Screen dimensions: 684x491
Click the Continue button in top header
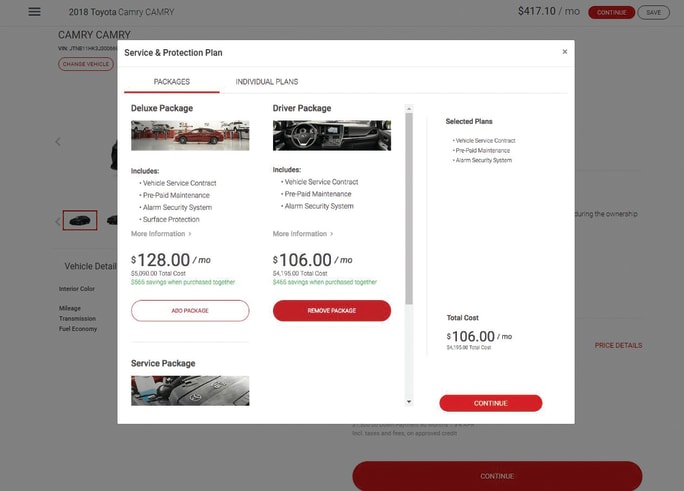[x=612, y=12]
